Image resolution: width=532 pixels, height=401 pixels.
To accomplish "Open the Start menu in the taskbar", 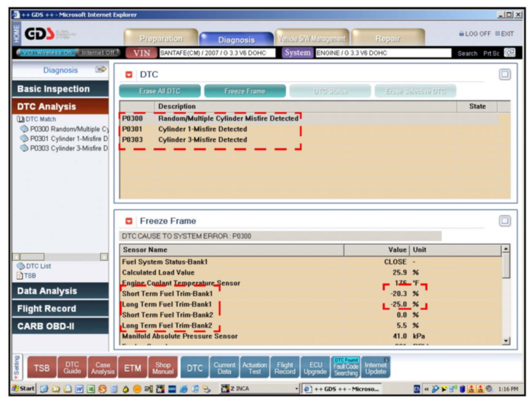I will click(x=24, y=388).
